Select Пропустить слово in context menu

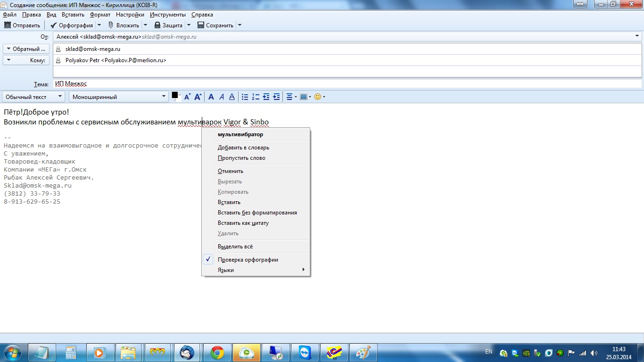click(256, 158)
